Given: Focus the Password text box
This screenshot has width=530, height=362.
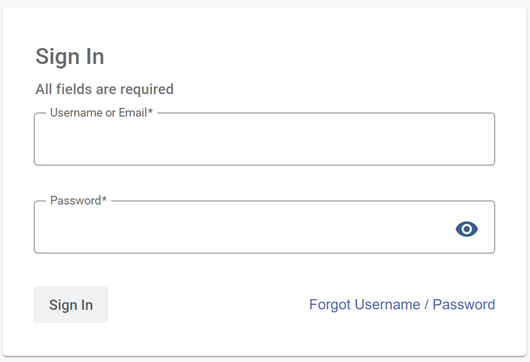Looking at the screenshot, I should coord(264,227).
